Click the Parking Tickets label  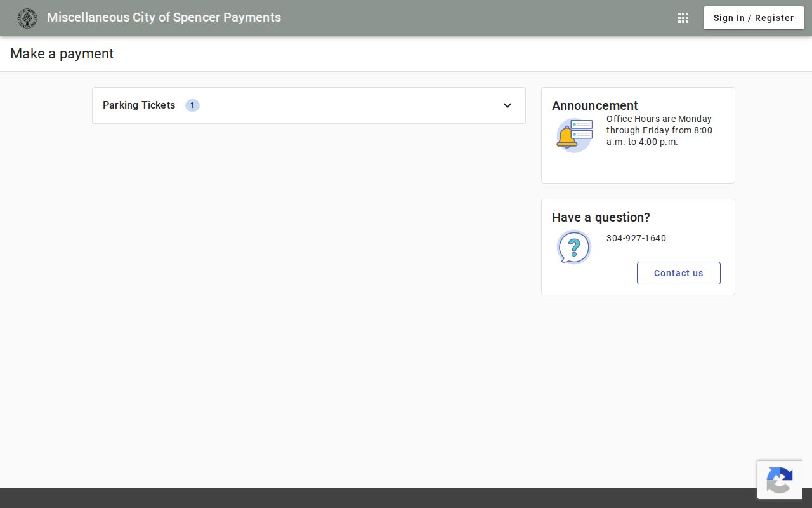click(139, 105)
